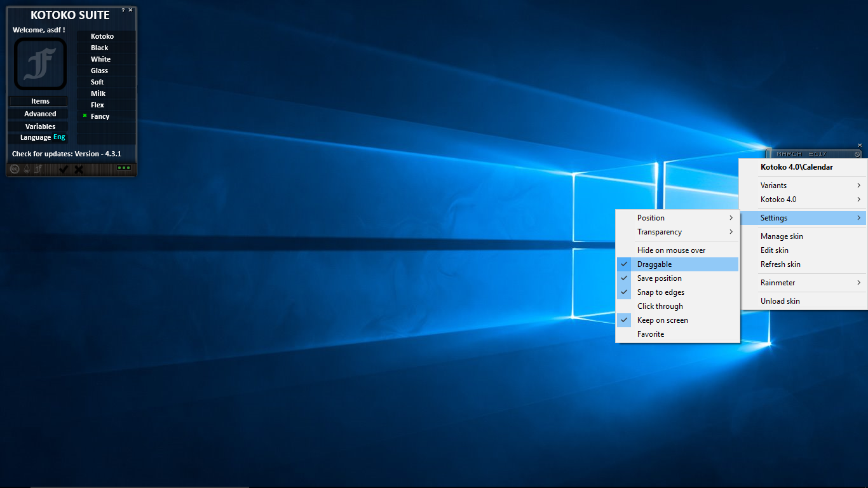The height and width of the screenshot is (488, 868).
Task: Select the Glass theme
Action: (106, 71)
